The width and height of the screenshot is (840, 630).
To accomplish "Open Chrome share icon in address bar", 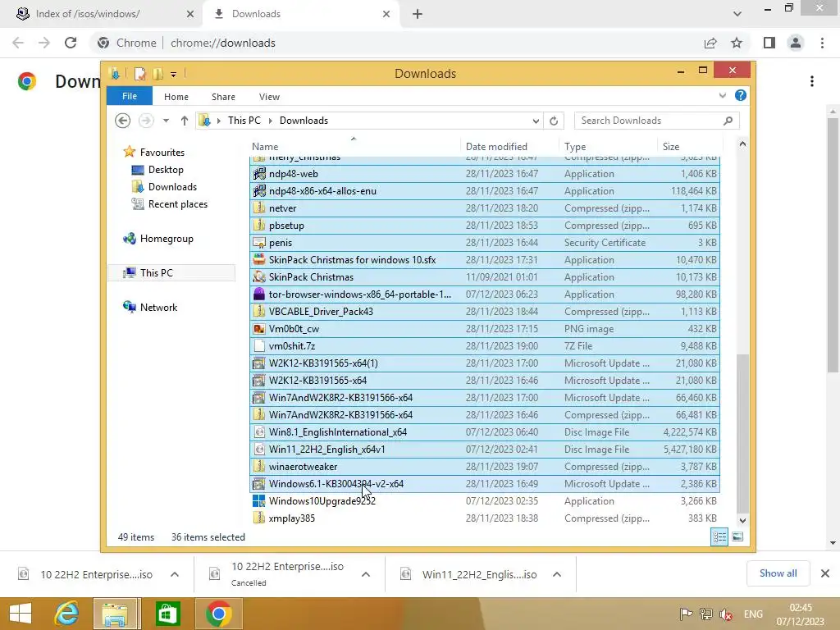I will point(710,43).
